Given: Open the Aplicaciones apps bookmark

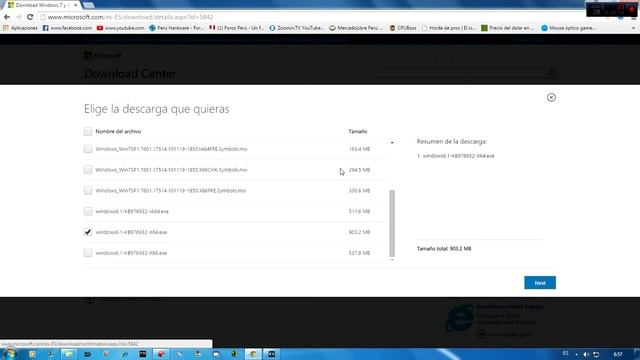Looking at the screenshot, I should tap(20, 28).
